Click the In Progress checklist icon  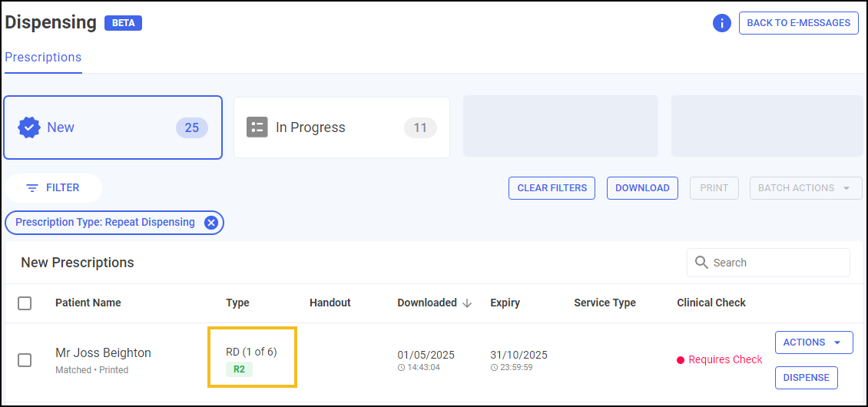pos(257,127)
